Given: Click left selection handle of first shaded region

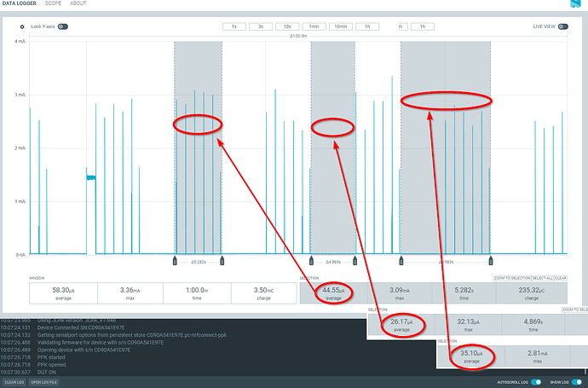Looking at the screenshot, I should coord(176,259).
